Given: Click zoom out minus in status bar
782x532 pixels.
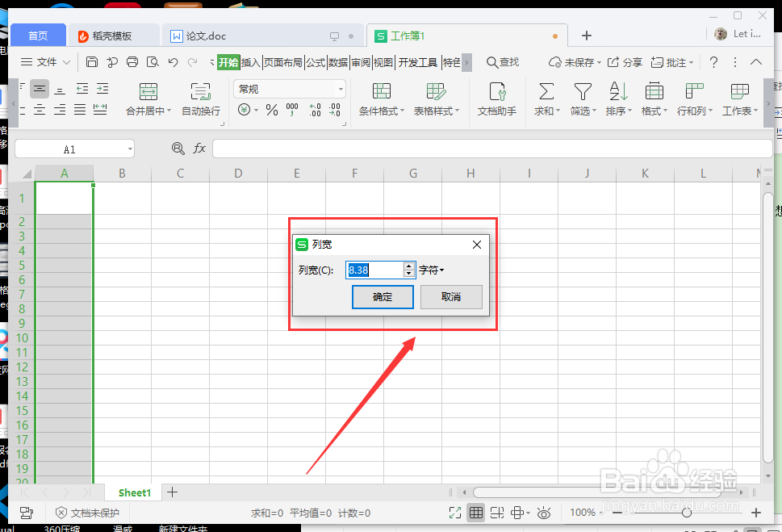Looking at the screenshot, I should click(617, 513).
